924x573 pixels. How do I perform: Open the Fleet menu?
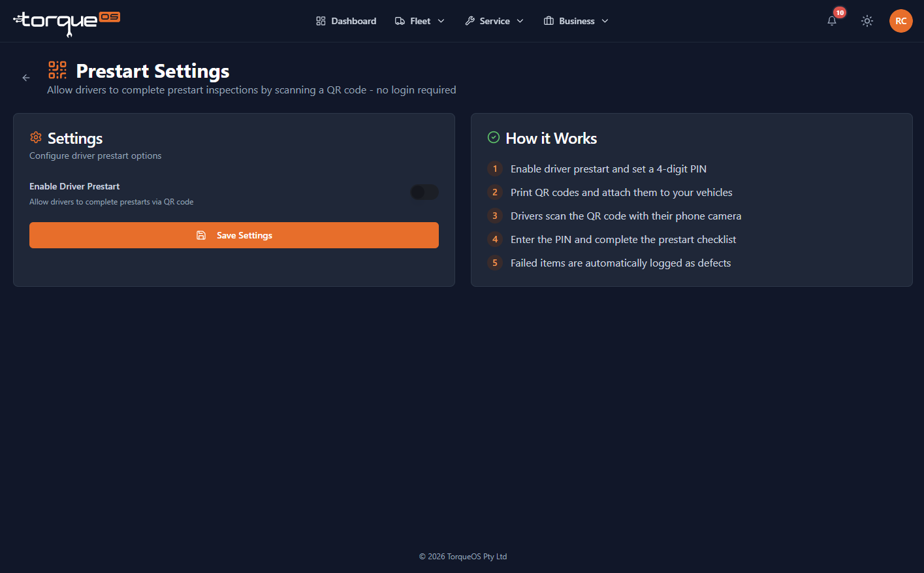[420, 21]
